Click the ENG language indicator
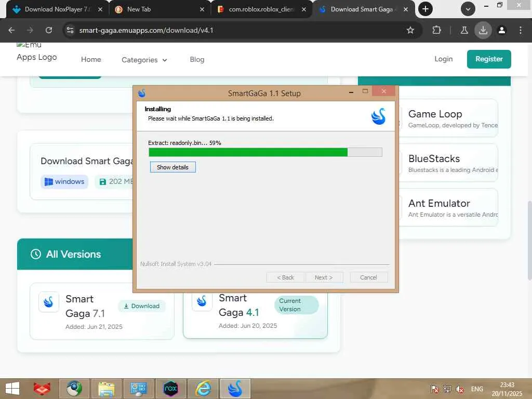The image size is (532, 399). [x=477, y=389]
